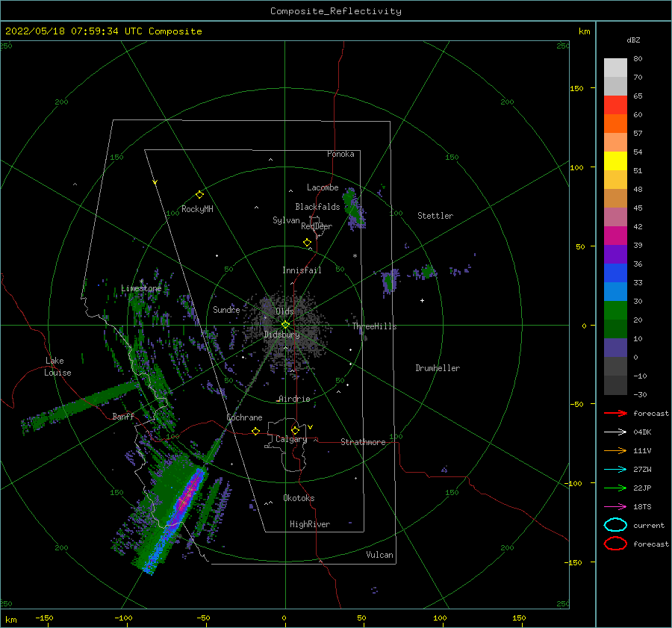Select the HighRiver label
The image size is (672, 628).
(310, 524)
